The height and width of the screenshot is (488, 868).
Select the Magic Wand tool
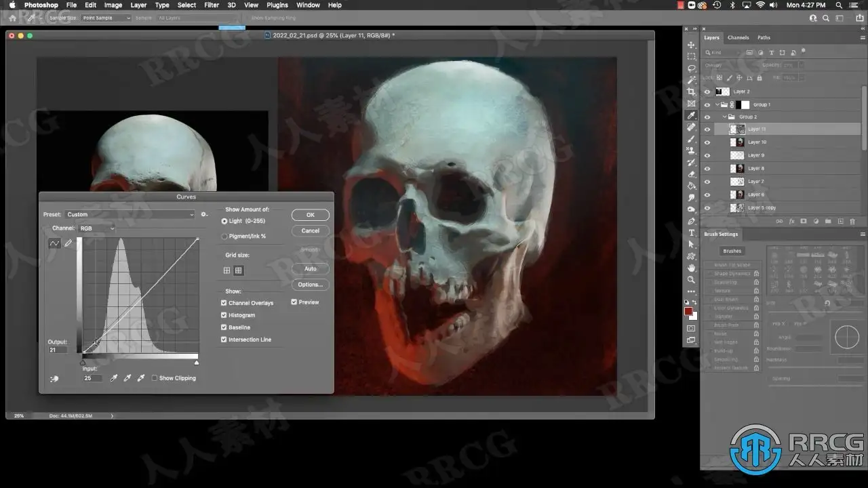pyautogui.click(x=691, y=80)
